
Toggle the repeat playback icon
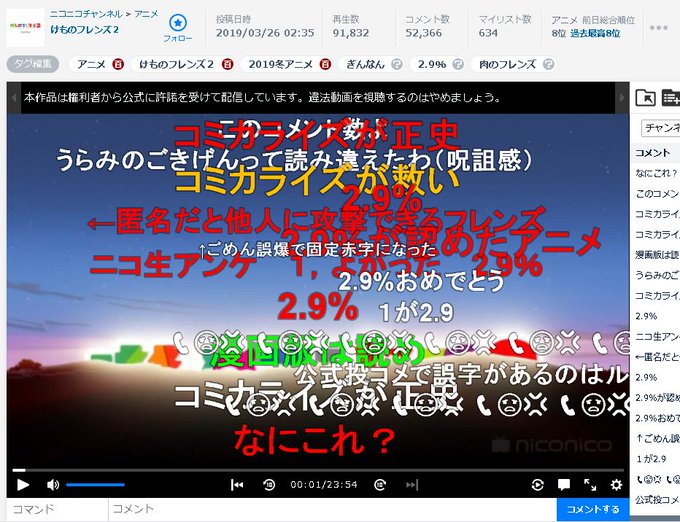pos(538,485)
